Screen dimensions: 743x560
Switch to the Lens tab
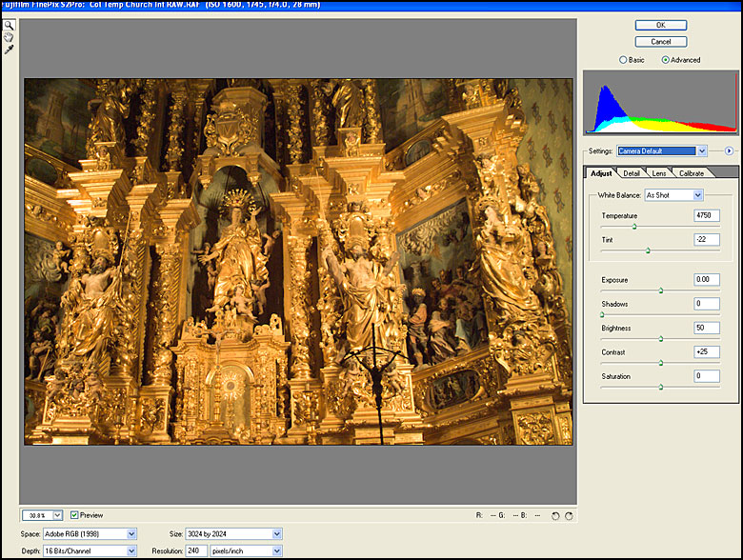click(658, 173)
